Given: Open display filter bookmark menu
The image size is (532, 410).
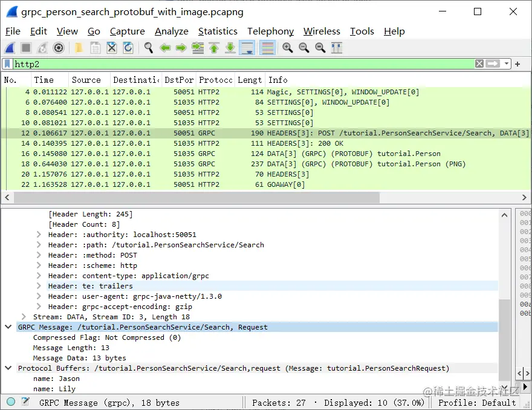Looking at the screenshot, I should tap(7, 64).
